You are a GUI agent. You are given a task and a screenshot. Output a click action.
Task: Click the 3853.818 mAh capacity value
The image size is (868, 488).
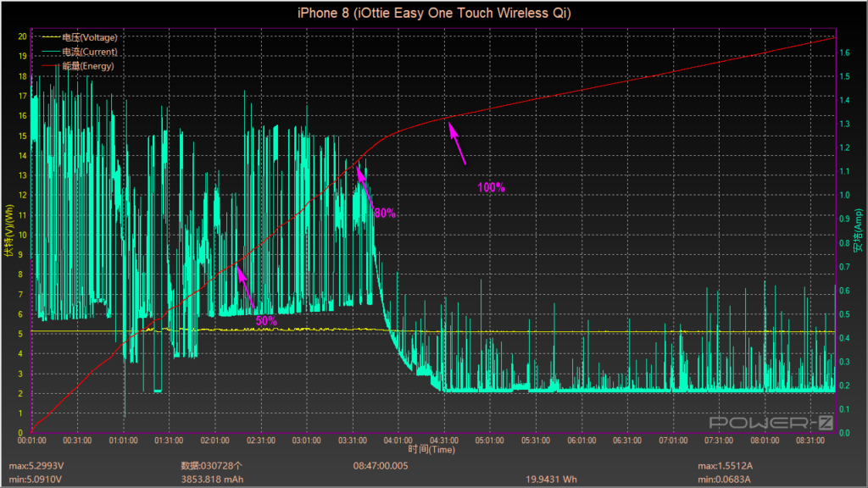click(x=212, y=480)
